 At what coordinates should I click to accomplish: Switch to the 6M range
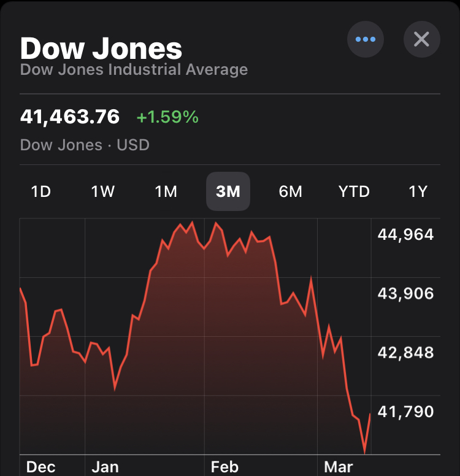tap(291, 191)
